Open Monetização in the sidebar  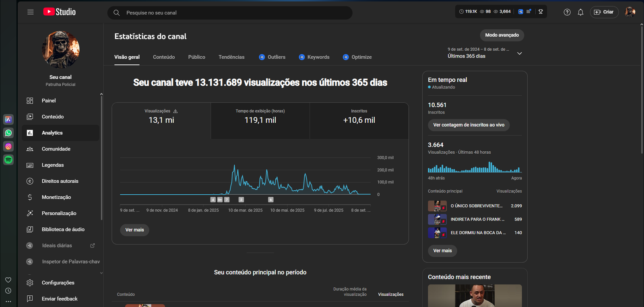point(56,197)
